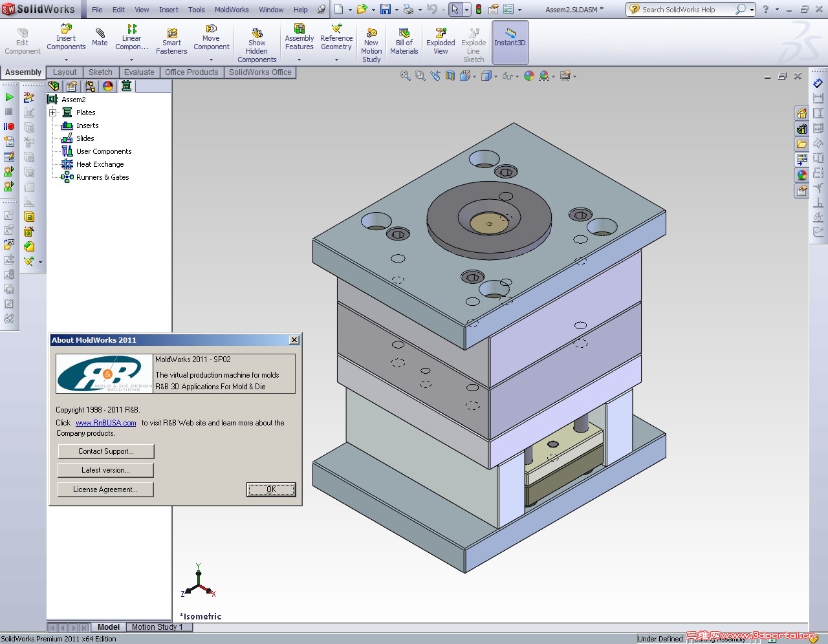Screen dimensions: 828x644
Task: Close the About MoldWorks 2011 dialog
Action: coord(294,340)
